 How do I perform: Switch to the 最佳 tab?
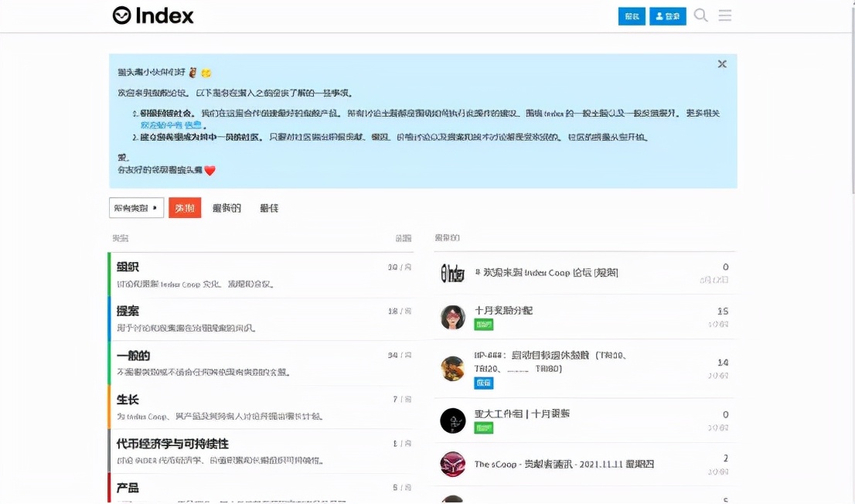pyautogui.click(x=268, y=207)
